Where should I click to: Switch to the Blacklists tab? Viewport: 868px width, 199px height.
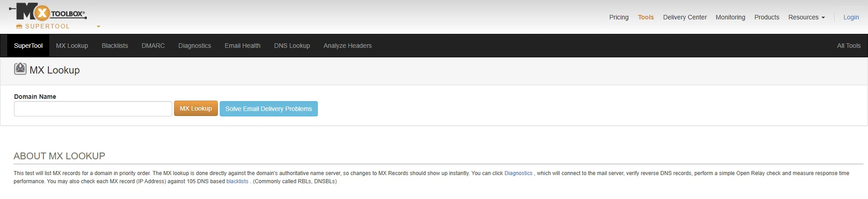click(115, 46)
